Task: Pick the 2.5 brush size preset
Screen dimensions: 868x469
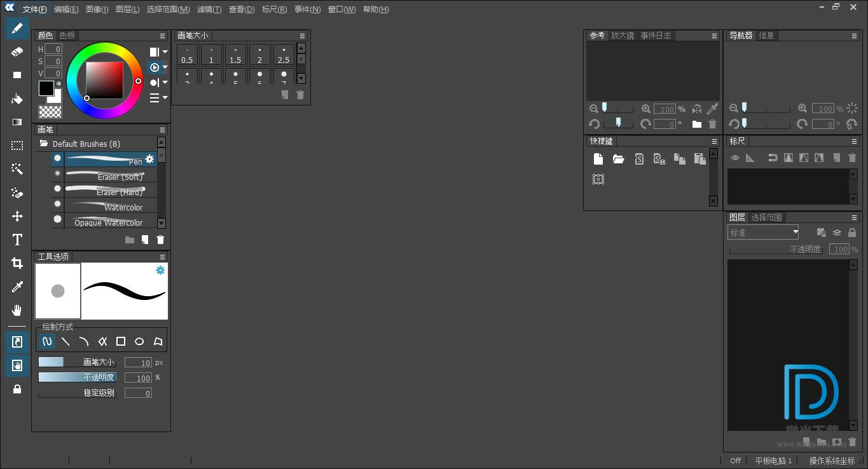Action: pyautogui.click(x=284, y=55)
